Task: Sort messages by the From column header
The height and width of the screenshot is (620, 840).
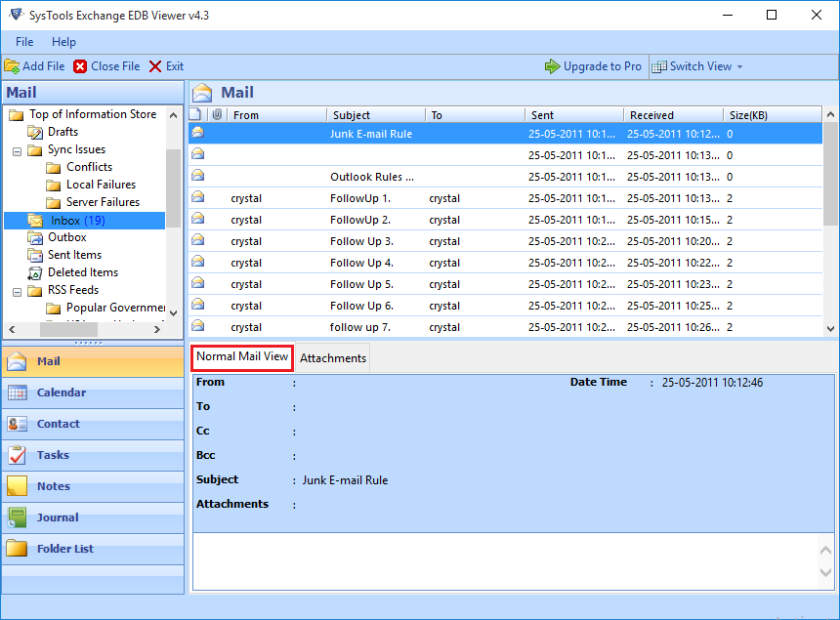Action: [x=277, y=114]
